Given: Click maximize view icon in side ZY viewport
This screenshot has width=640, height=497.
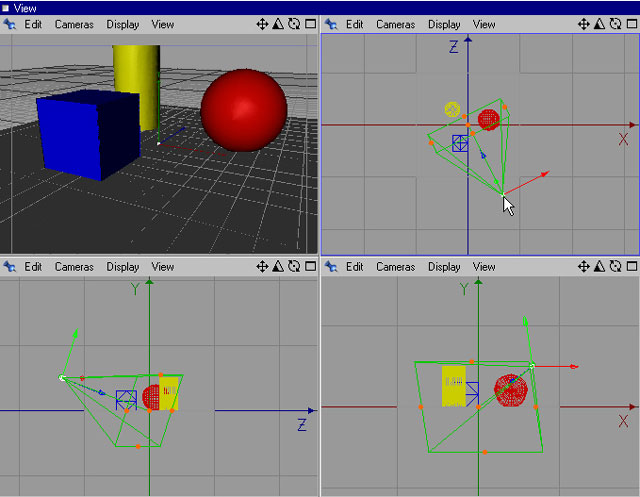Looking at the screenshot, I should click(x=310, y=266).
